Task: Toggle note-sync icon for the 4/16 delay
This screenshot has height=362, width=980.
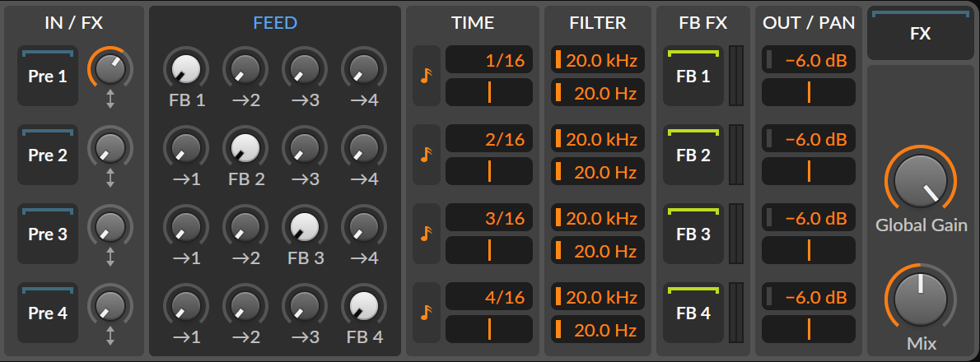Action: (x=427, y=313)
